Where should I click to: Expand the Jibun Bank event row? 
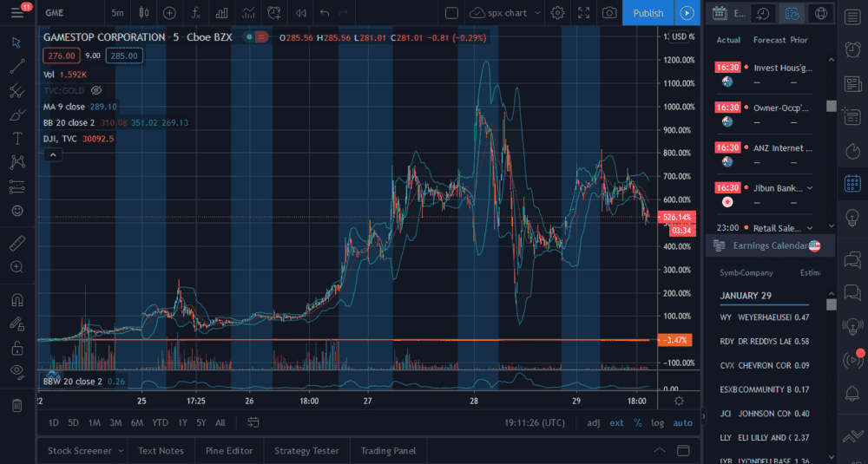pos(810,188)
